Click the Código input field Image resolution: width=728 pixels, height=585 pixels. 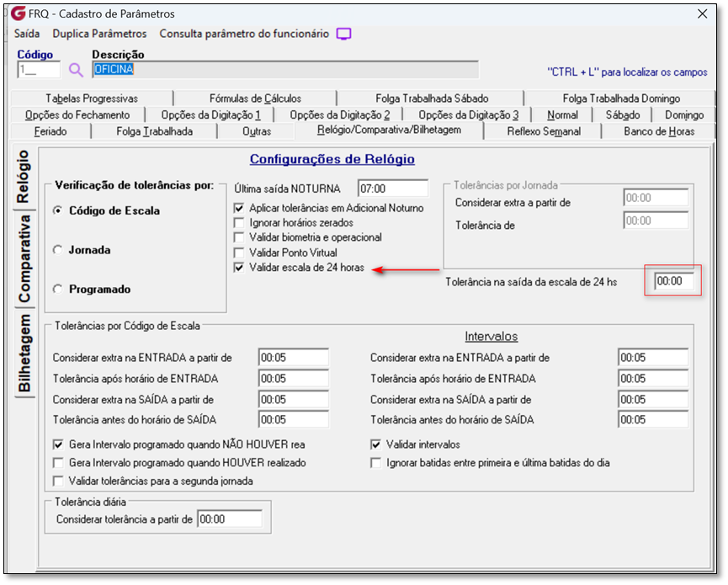point(39,70)
